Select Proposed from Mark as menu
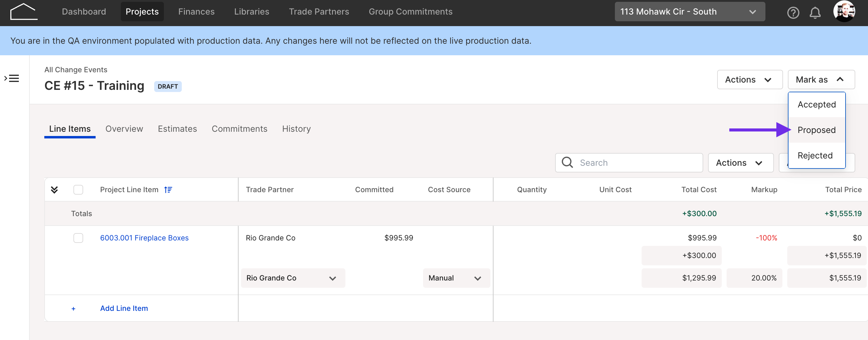The width and height of the screenshot is (868, 340). pos(816,130)
